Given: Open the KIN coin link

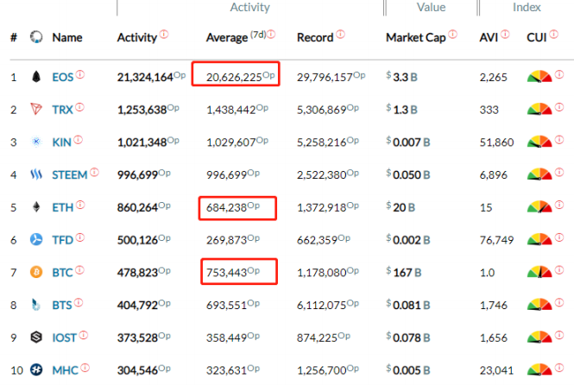Looking at the screenshot, I should point(61,142).
